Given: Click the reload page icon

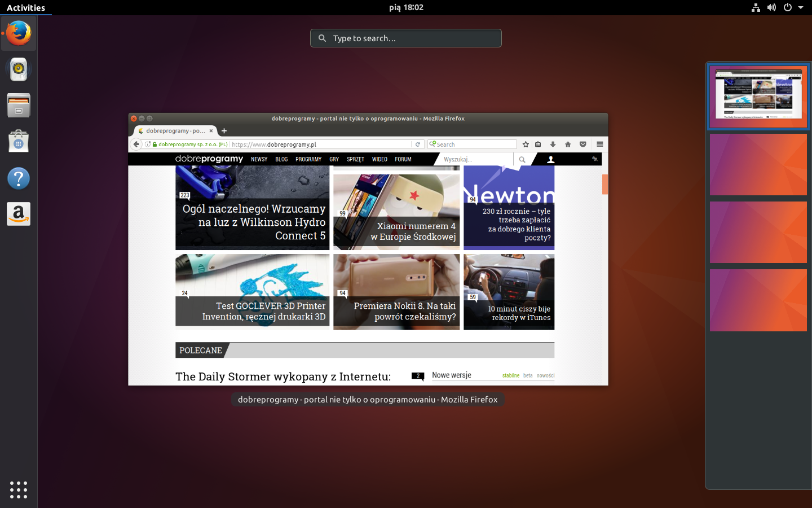Looking at the screenshot, I should pos(418,144).
